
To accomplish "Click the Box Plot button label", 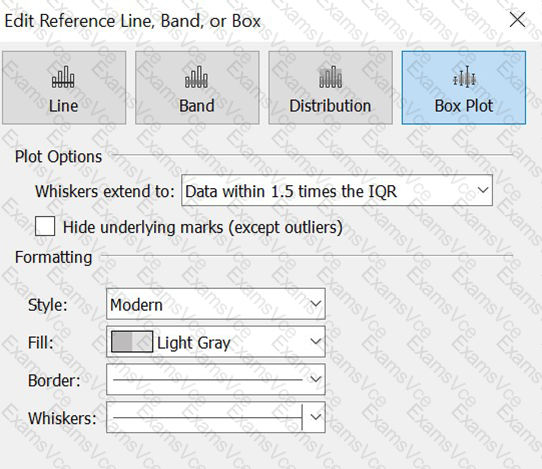I will (x=464, y=106).
